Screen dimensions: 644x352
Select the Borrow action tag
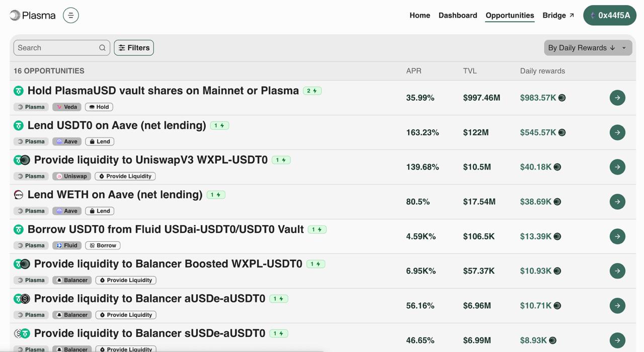pyautogui.click(x=103, y=246)
